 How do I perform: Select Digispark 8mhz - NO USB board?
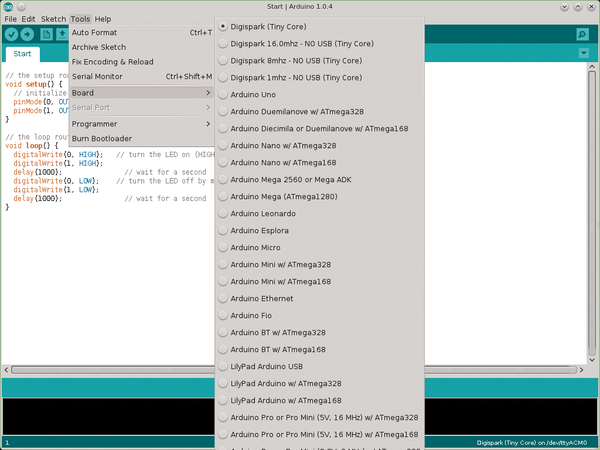pos(320,60)
